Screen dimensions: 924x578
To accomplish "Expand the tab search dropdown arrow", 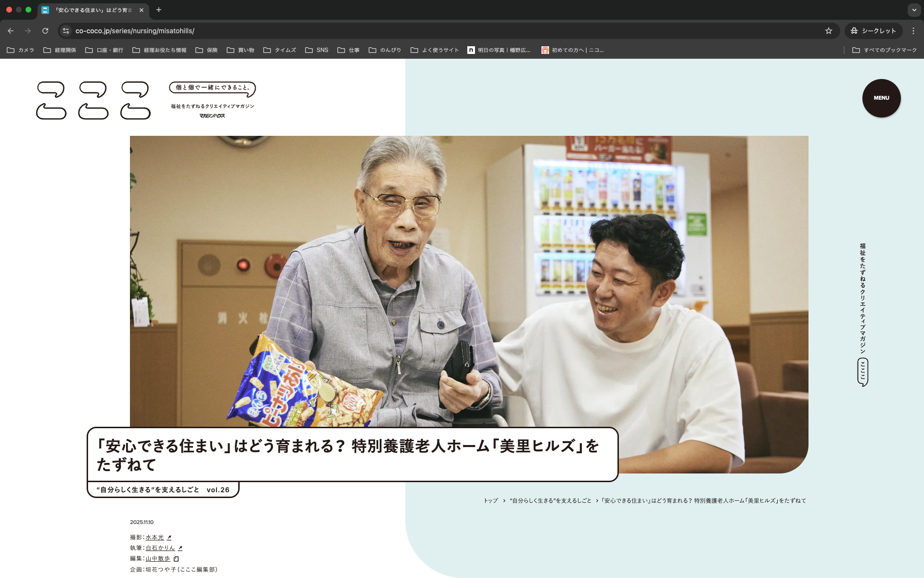I will (914, 10).
